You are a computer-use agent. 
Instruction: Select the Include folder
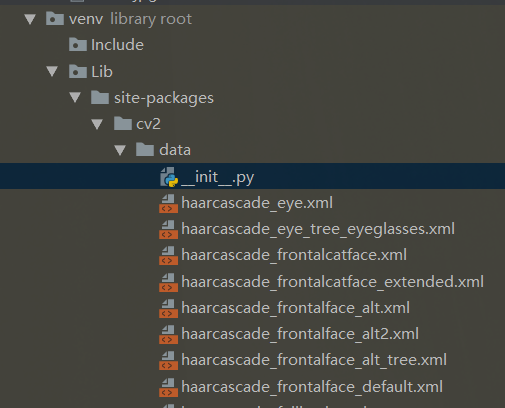pos(117,45)
